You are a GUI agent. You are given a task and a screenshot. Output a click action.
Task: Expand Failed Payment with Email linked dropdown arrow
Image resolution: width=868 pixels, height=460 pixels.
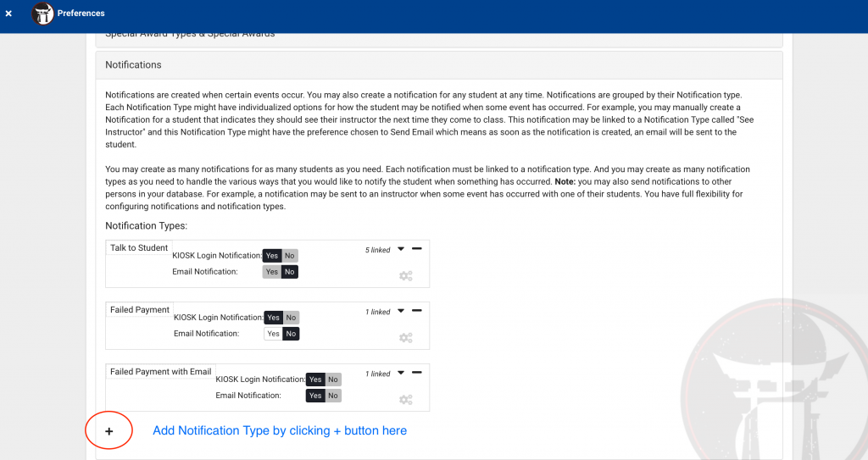coord(401,374)
